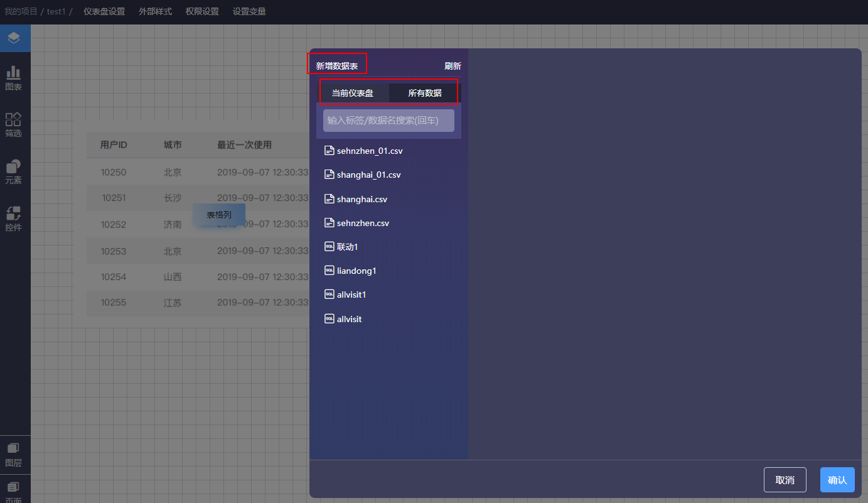Image resolution: width=868 pixels, height=503 pixels.
Task: Click the 城市 column header
Action: tap(173, 145)
